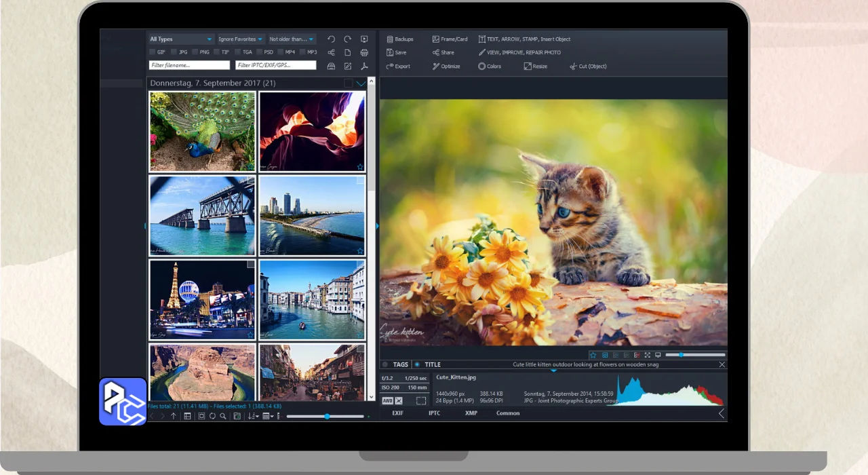The width and height of the screenshot is (868, 475).
Task: Open the All Types dropdown
Action: [x=181, y=39]
